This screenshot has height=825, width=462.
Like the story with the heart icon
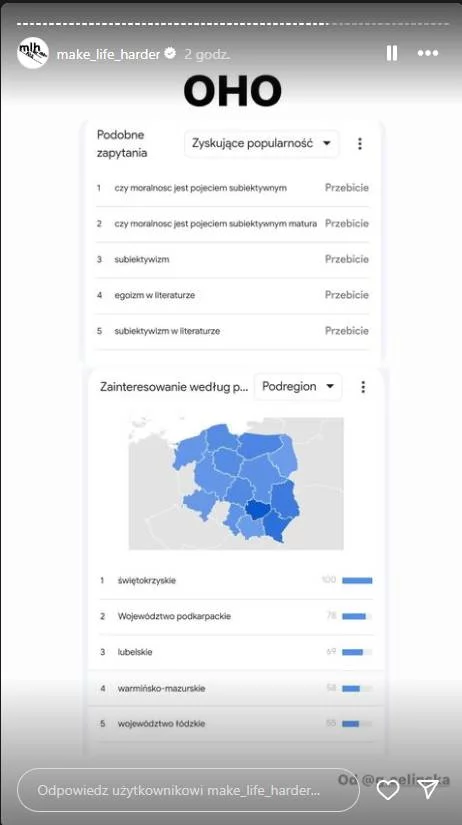[x=388, y=790]
